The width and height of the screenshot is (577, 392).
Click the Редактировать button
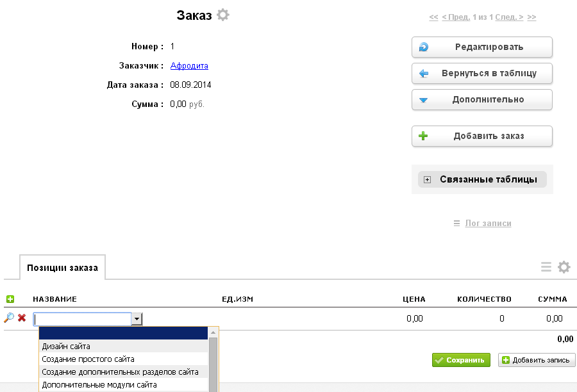482,47
